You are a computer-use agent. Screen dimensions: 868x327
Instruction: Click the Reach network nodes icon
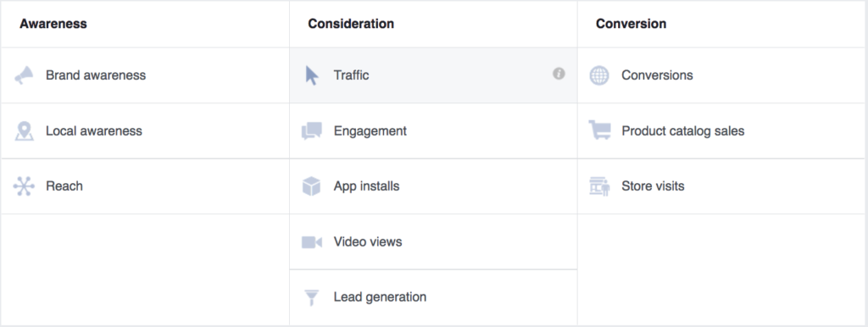coord(24,186)
